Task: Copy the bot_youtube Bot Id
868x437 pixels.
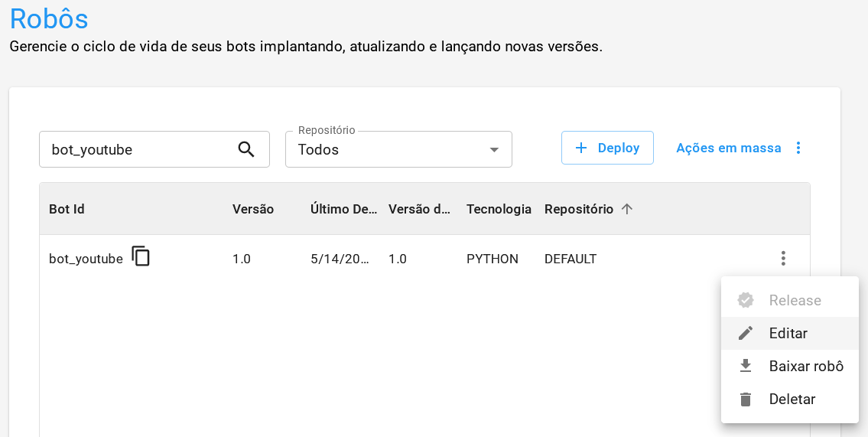Action: [x=141, y=256]
